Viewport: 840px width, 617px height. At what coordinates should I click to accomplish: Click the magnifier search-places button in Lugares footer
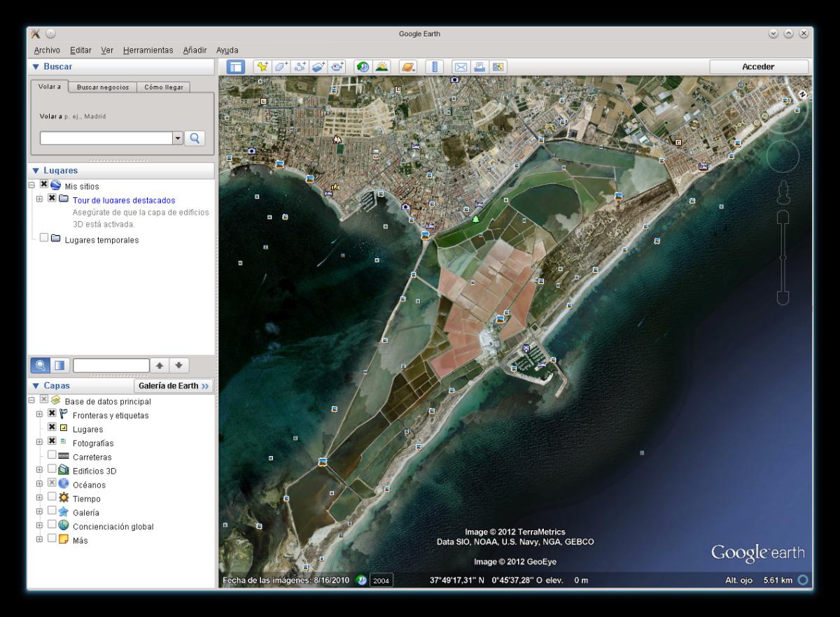(40, 365)
